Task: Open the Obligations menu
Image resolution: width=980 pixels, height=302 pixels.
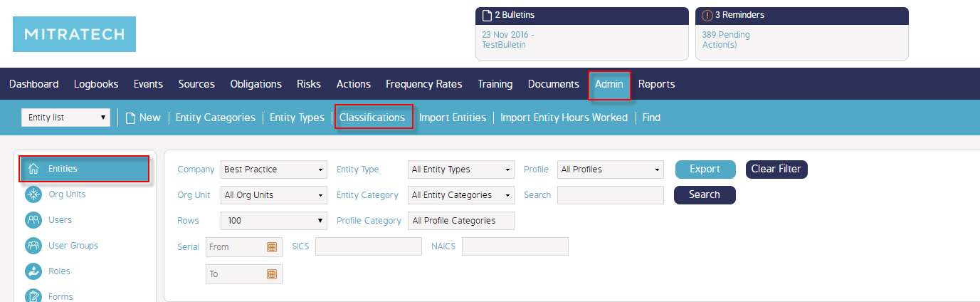Action: click(x=256, y=84)
